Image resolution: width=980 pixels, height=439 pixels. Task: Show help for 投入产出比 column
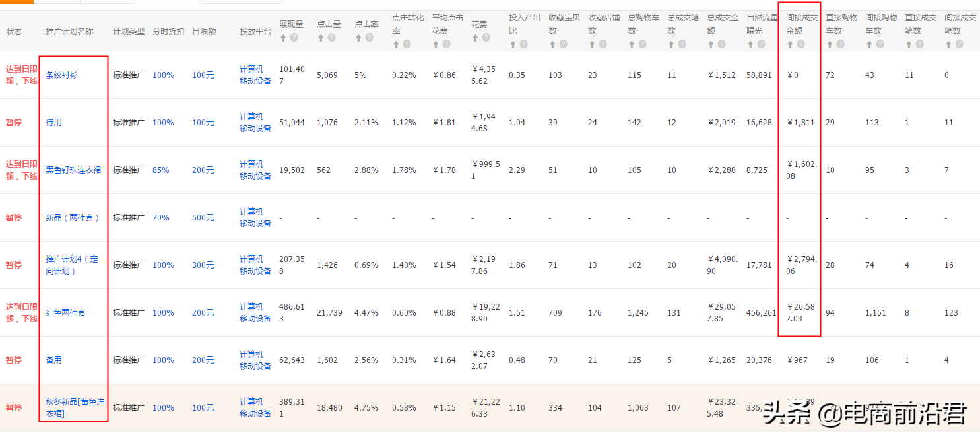tap(523, 44)
